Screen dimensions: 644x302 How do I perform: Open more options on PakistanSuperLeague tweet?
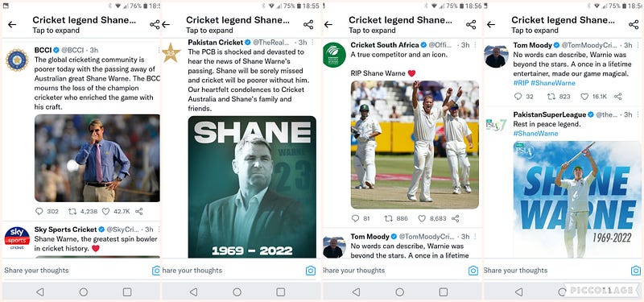(x=638, y=114)
